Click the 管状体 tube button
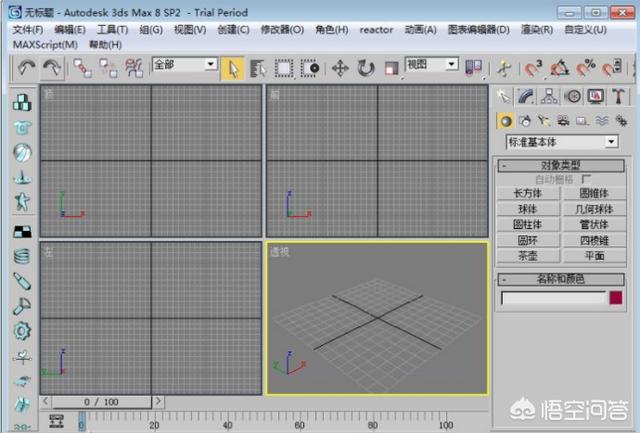This screenshot has height=433, width=640. point(594,224)
